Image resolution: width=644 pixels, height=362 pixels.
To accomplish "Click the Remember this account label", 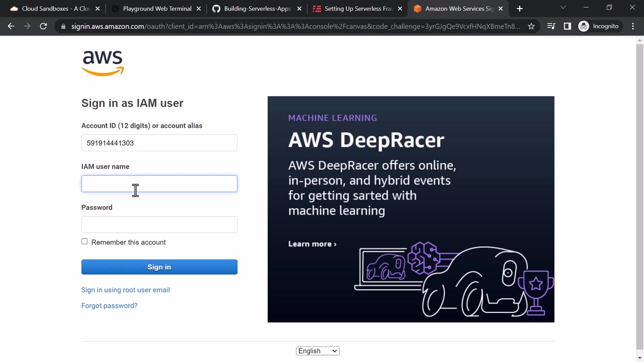I will point(128,242).
